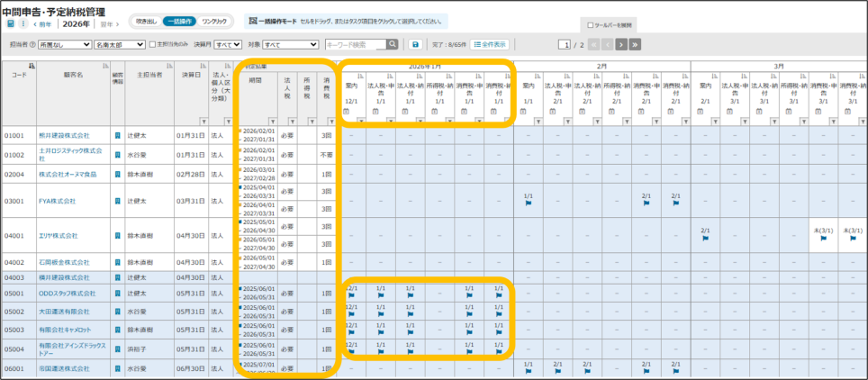868x380 pixels.
Task: Open the 所属なし department dropdown
Action: click(63, 44)
